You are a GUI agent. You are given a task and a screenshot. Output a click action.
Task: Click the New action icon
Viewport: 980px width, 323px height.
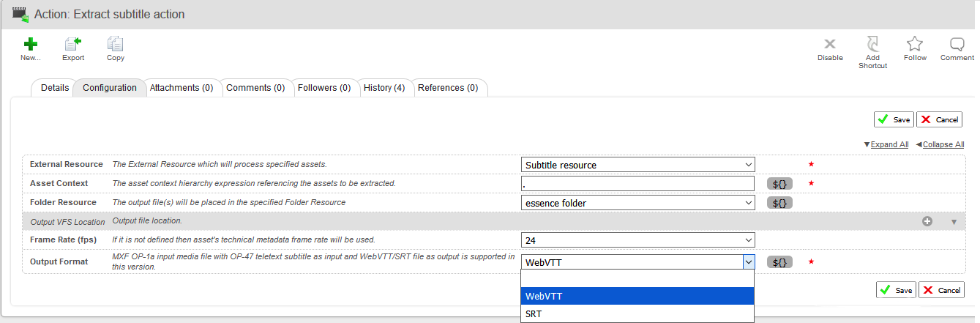point(30,45)
